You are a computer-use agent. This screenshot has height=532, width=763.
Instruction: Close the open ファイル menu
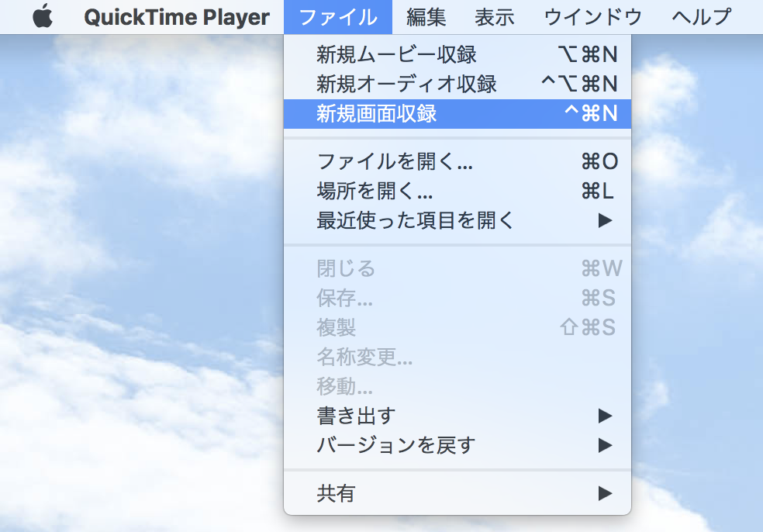338,17
